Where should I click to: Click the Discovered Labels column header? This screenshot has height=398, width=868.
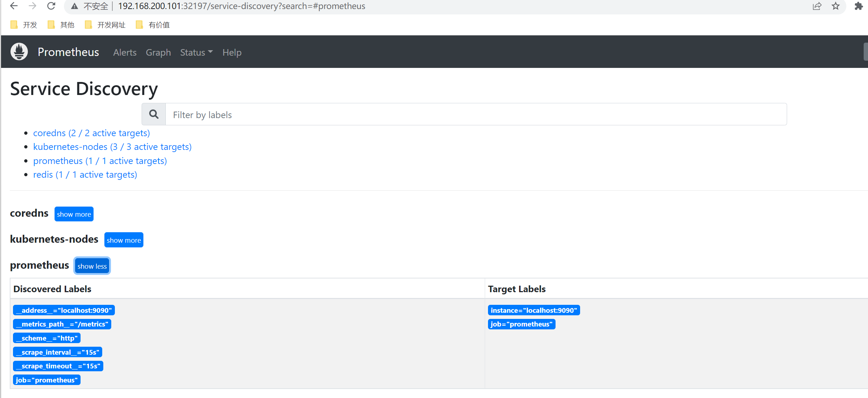click(x=52, y=289)
